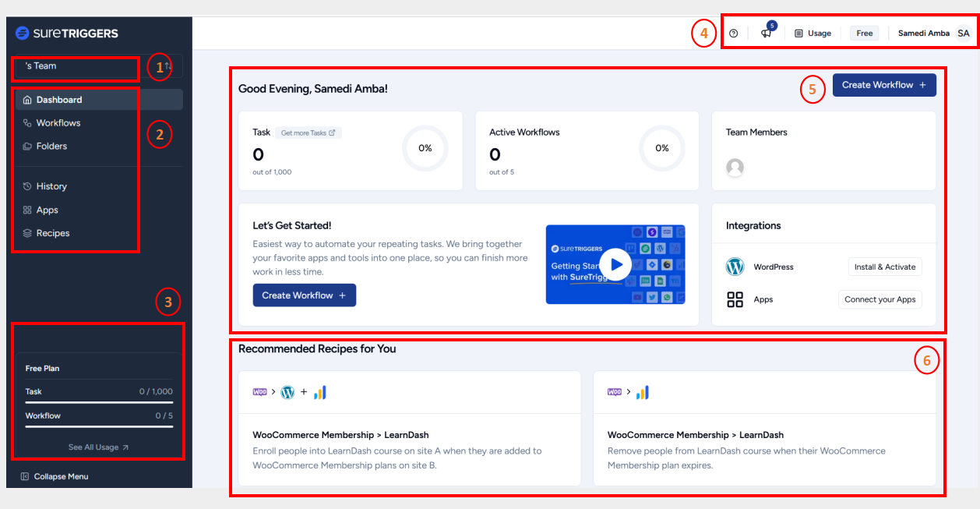Viewport: 980px width, 509px height.
Task: Click Team Members card title
Action: [x=756, y=133]
